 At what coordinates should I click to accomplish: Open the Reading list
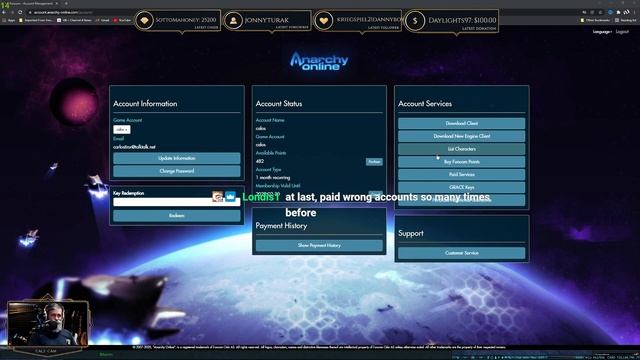click(x=626, y=20)
